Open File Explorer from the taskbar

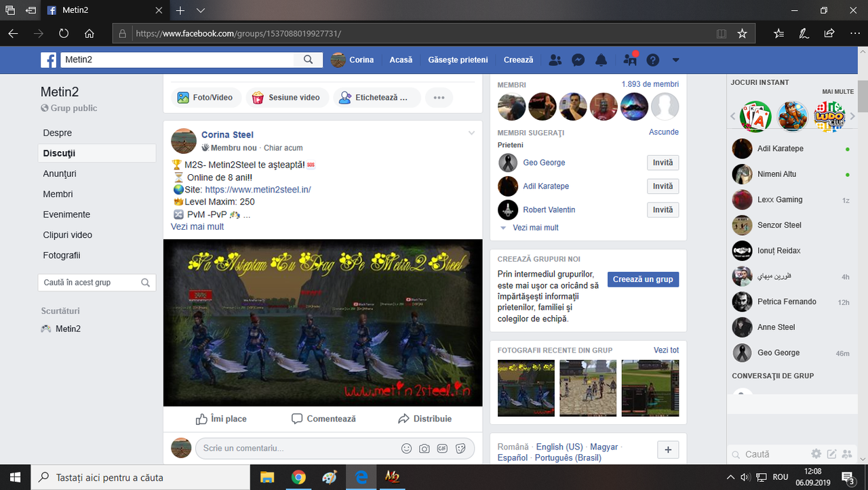click(x=267, y=478)
